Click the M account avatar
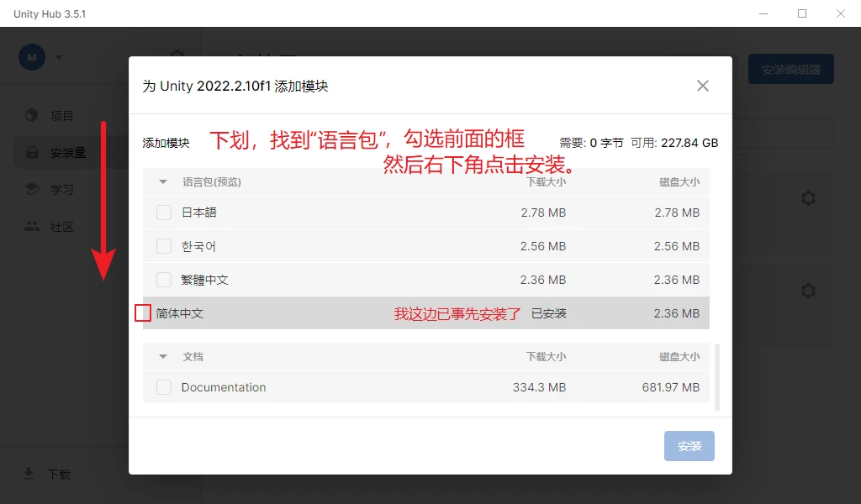861x504 pixels. pyautogui.click(x=32, y=57)
